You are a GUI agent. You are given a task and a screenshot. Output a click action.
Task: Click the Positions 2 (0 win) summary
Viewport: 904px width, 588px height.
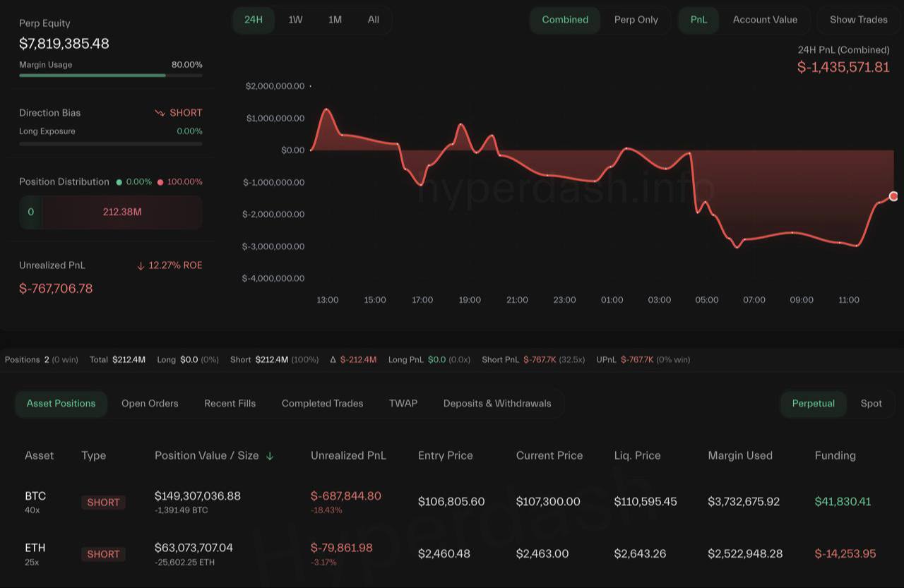[x=42, y=360]
